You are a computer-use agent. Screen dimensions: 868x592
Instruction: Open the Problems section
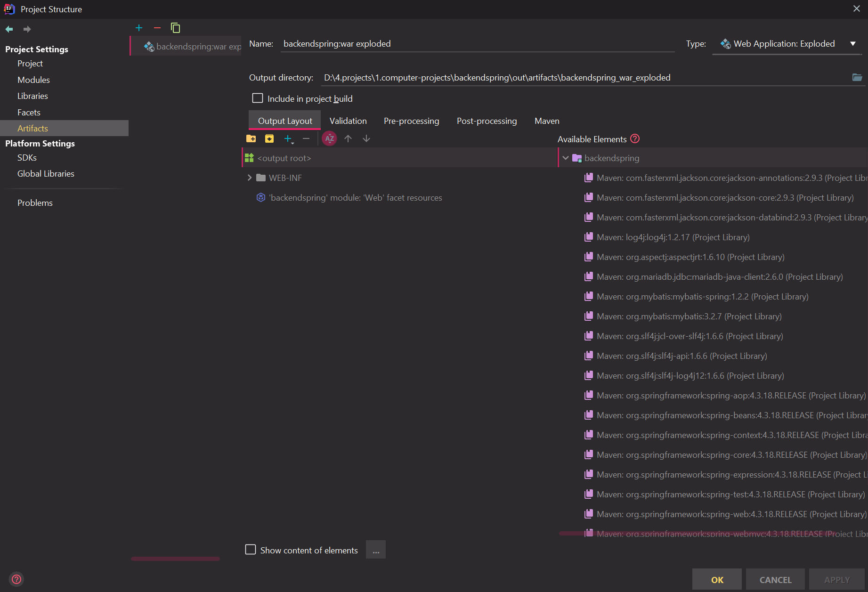[35, 203]
